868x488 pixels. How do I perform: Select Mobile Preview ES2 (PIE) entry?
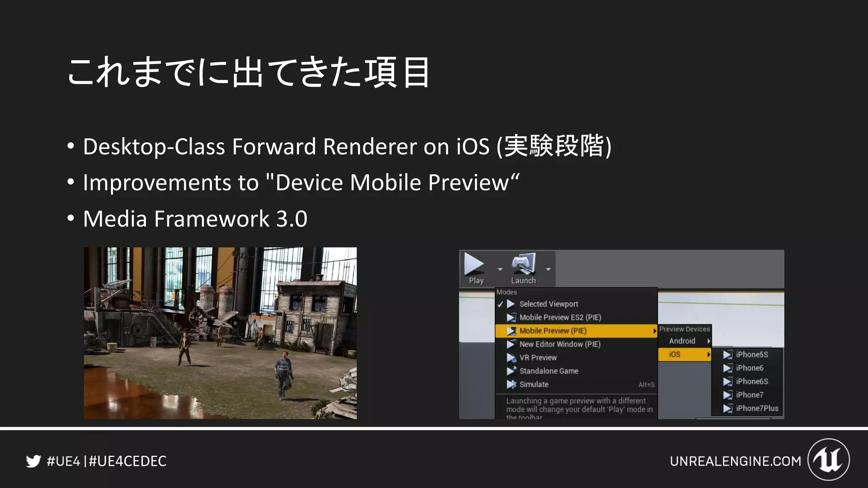pos(576,317)
